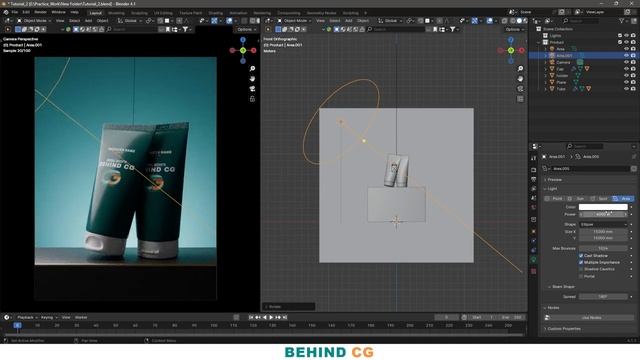Click the pan hand icon in left viewport
Image resolution: width=640 pixels, height=360 pixels.
coord(252,78)
